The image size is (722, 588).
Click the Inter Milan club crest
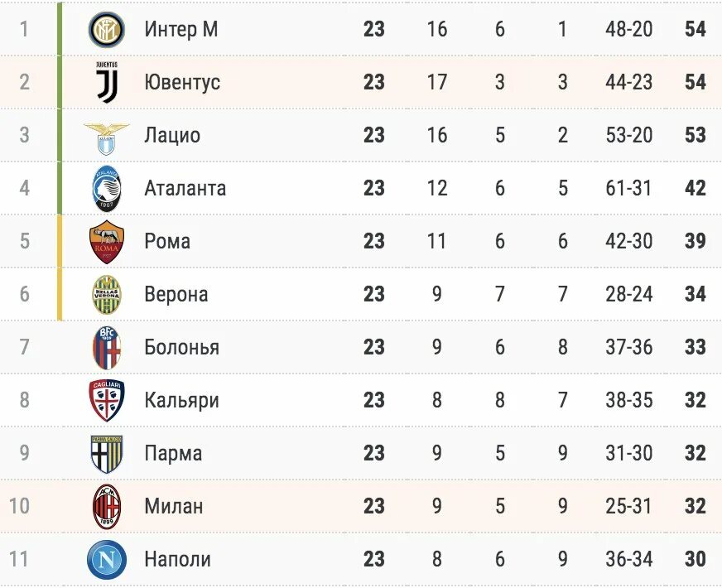tap(106, 29)
